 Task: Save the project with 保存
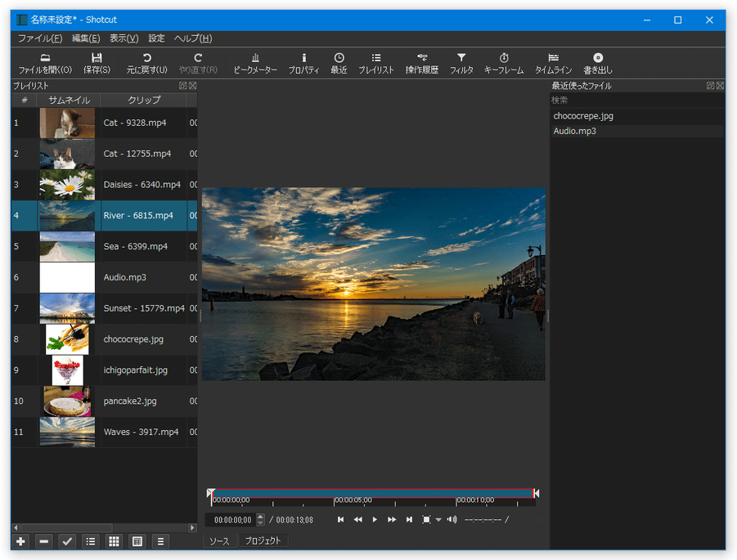[97, 64]
